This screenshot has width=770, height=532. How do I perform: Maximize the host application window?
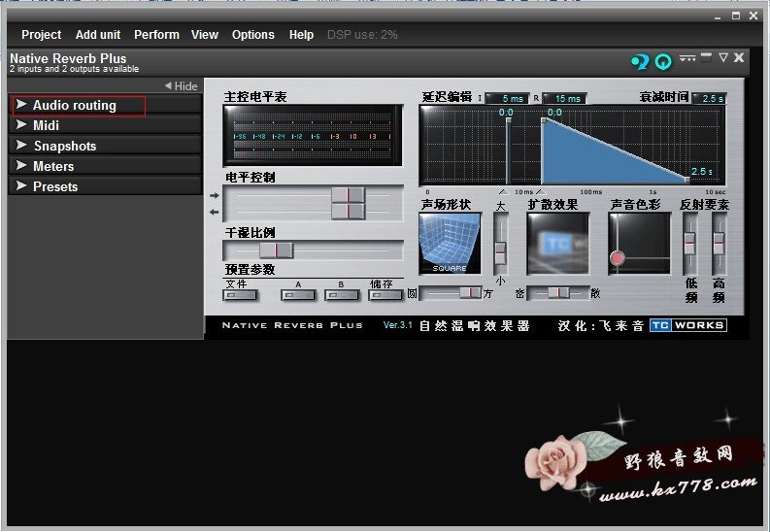click(x=736, y=16)
